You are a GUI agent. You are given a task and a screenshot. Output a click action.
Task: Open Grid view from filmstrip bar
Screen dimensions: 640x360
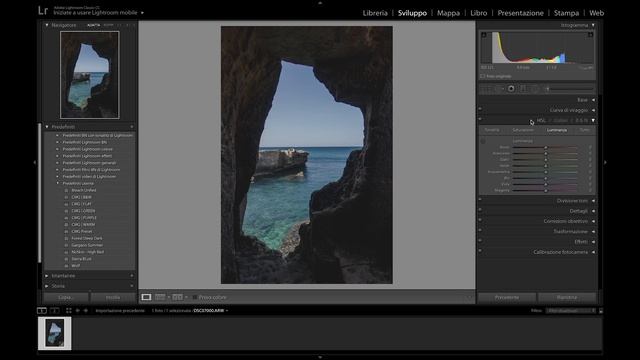69,311
